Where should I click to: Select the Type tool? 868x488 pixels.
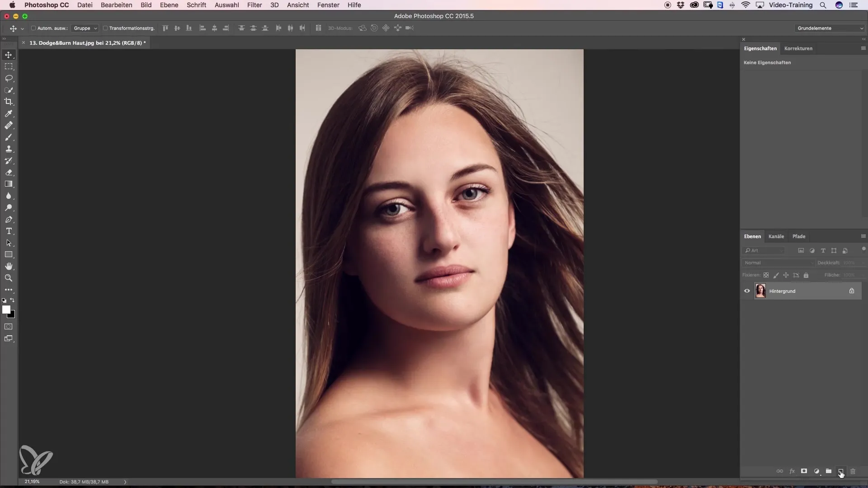tap(9, 231)
